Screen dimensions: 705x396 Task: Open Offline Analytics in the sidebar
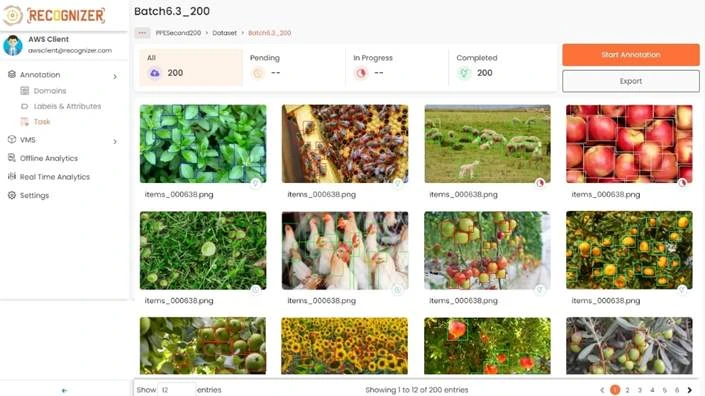point(49,158)
